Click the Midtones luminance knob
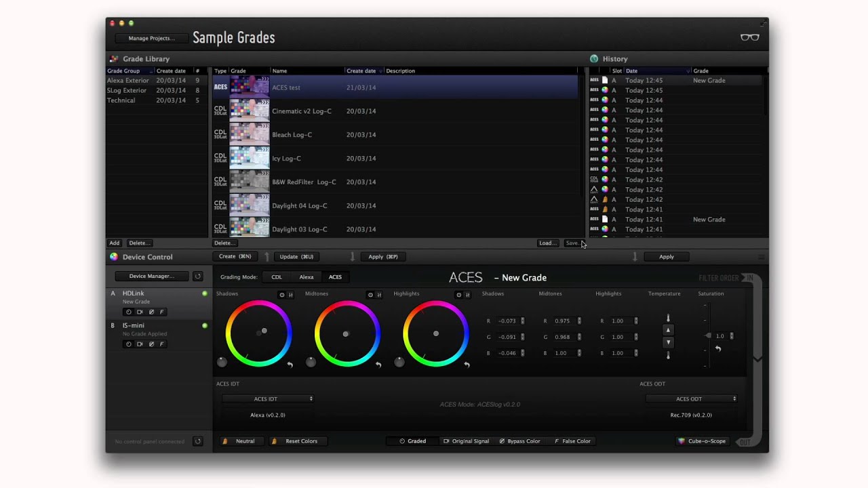868x488 pixels. tap(311, 363)
